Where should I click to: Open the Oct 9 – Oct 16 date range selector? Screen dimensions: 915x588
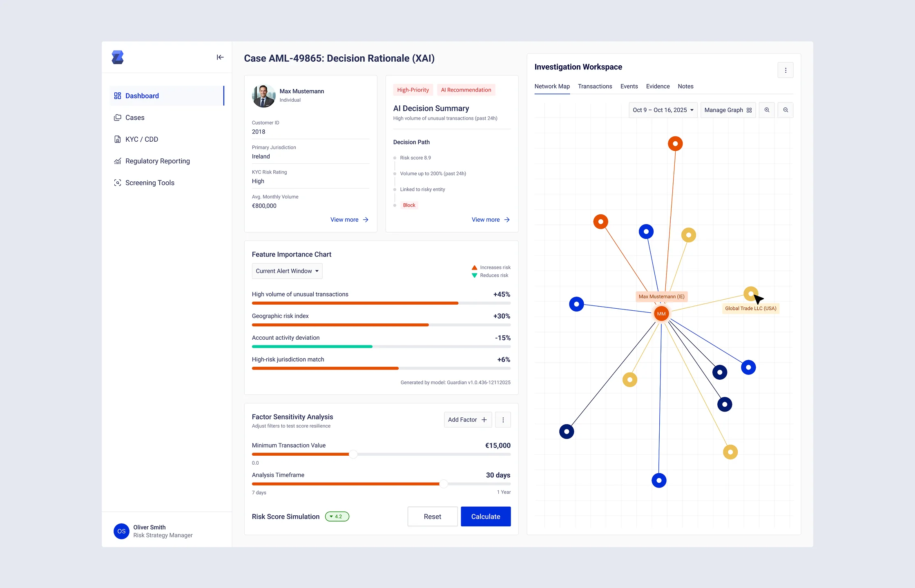point(663,110)
